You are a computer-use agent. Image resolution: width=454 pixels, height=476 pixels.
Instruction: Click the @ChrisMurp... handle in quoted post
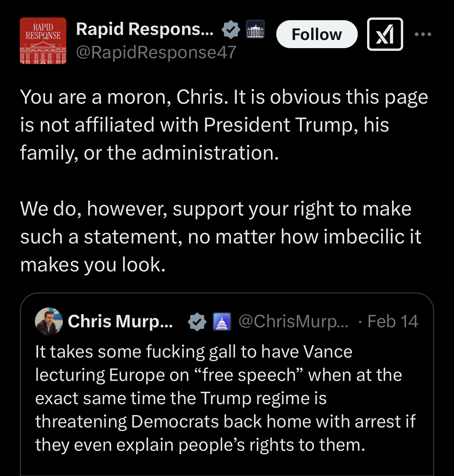[x=293, y=321]
